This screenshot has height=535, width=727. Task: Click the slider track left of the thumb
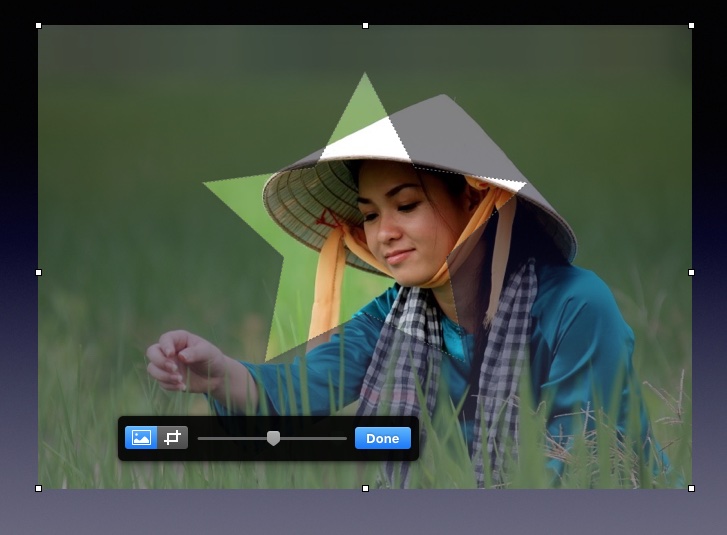[232, 438]
